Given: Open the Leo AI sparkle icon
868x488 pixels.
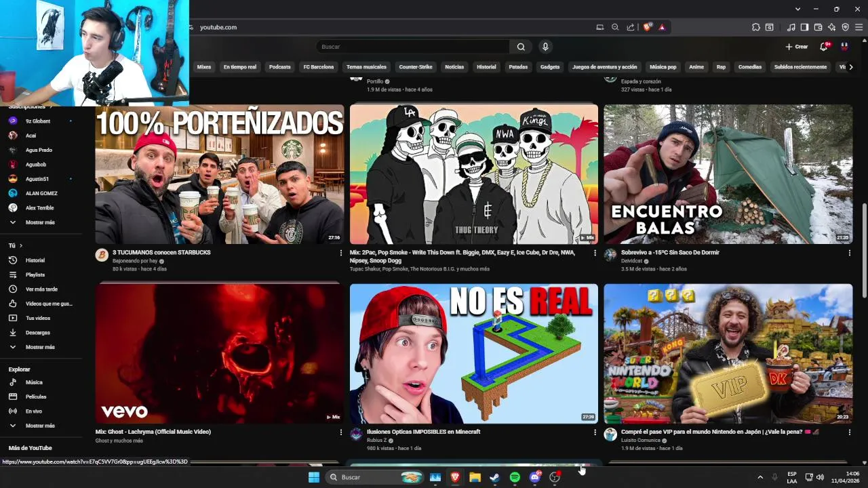Looking at the screenshot, I should point(831,27).
